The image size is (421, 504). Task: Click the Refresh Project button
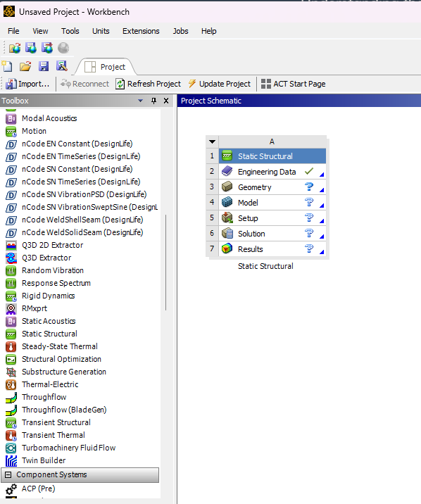coord(148,84)
